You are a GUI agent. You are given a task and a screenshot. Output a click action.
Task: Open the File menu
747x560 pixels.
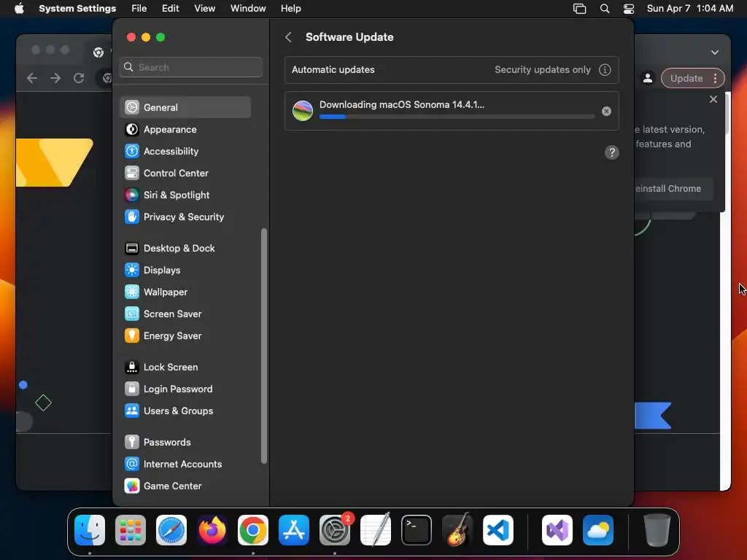139,9
